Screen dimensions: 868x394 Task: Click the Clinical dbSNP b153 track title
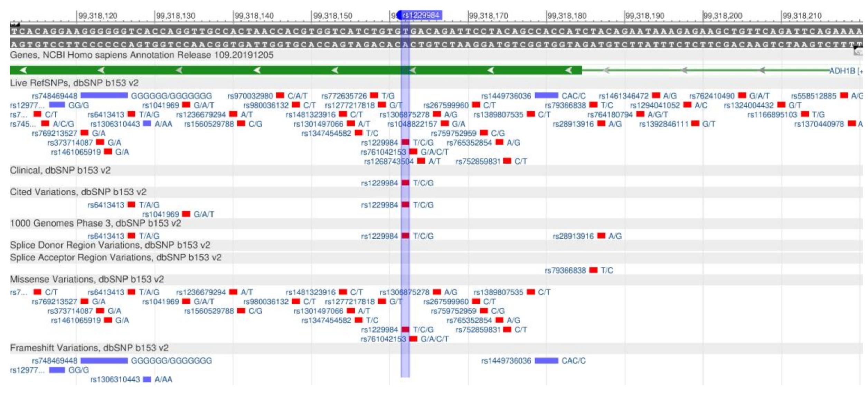pos(60,171)
